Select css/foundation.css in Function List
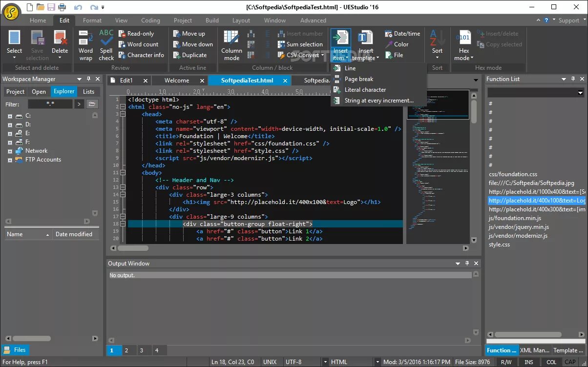This screenshot has width=588, height=367. (x=513, y=174)
